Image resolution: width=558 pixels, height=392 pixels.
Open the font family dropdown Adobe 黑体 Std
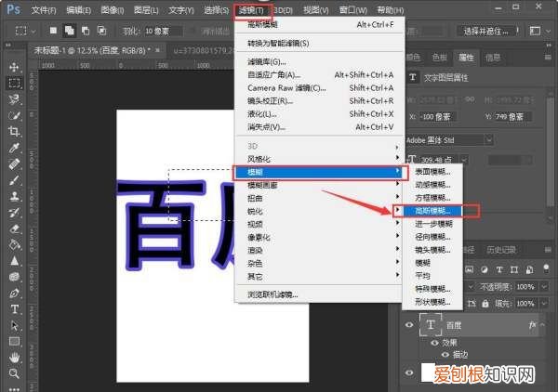pos(489,139)
